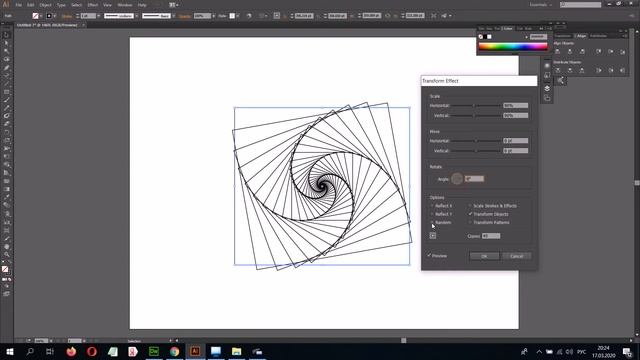Open the Layers panel icon
The height and width of the screenshot is (360, 640).
tap(547, 88)
